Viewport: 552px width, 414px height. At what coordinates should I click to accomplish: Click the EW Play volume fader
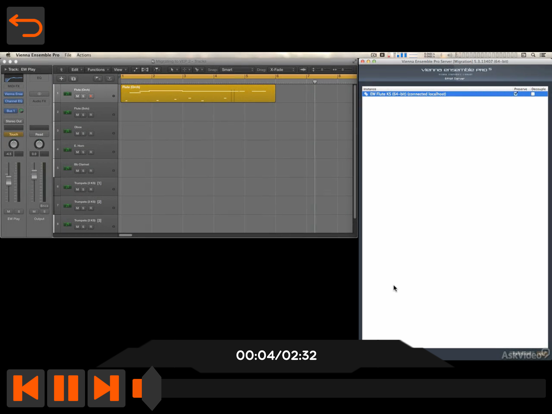pos(8,181)
